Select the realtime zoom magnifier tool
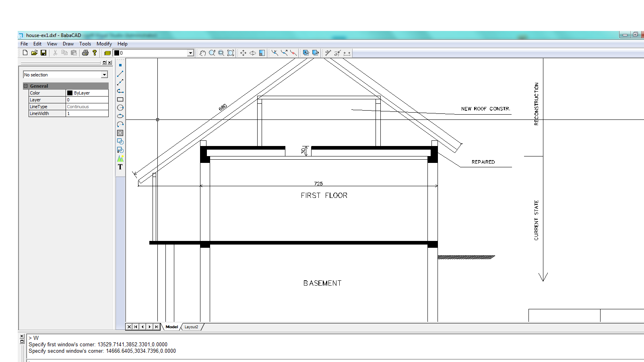The image size is (644, 362). coord(212,53)
